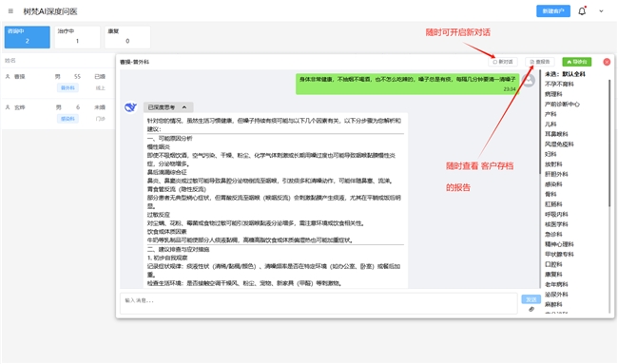Image resolution: width=618 pixels, height=364 pixels.
Task: Select 儿科 in department list
Action: pos(550,125)
